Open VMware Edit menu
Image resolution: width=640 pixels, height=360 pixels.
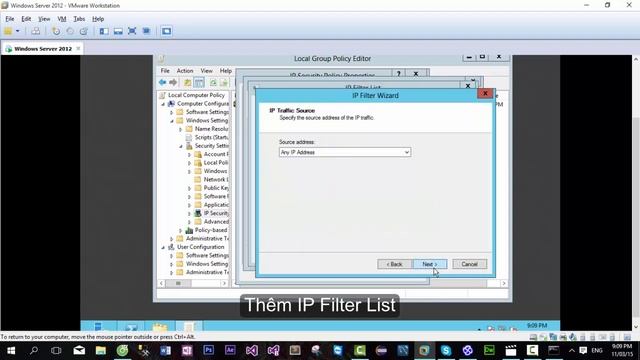tap(26, 19)
